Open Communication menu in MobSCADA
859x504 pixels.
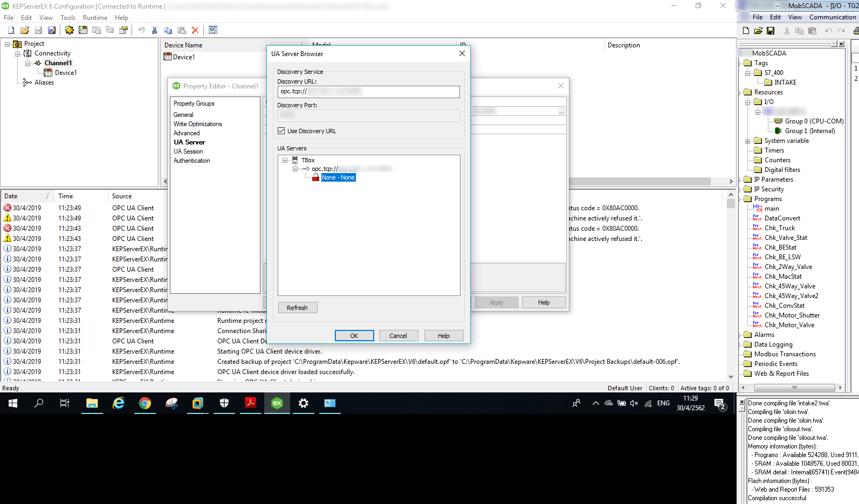833,17
